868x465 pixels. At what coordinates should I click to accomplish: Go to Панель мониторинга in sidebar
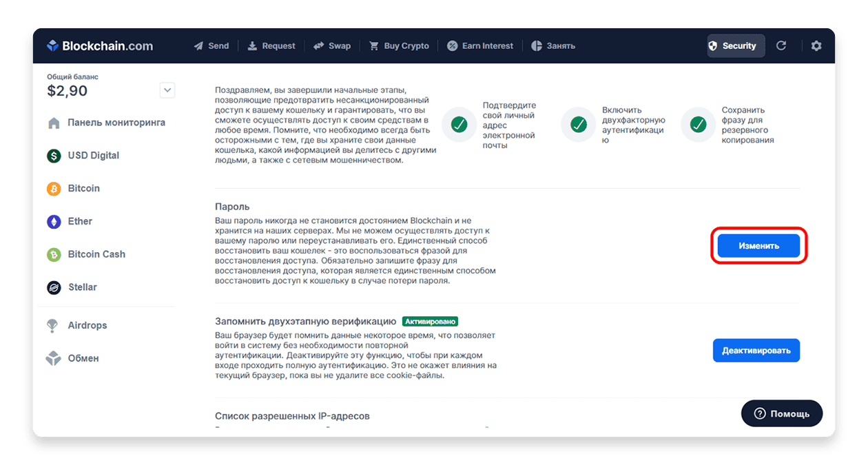pyautogui.click(x=107, y=123)
